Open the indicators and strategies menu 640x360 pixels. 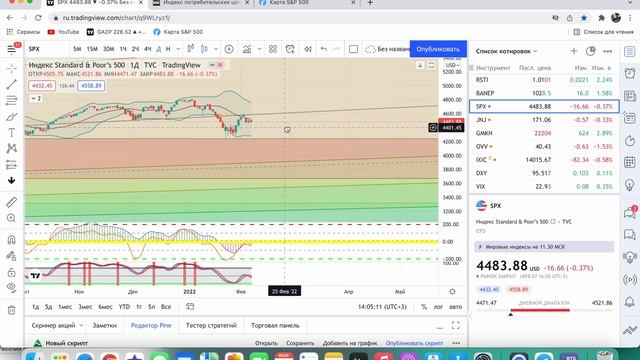coord(247,49)
